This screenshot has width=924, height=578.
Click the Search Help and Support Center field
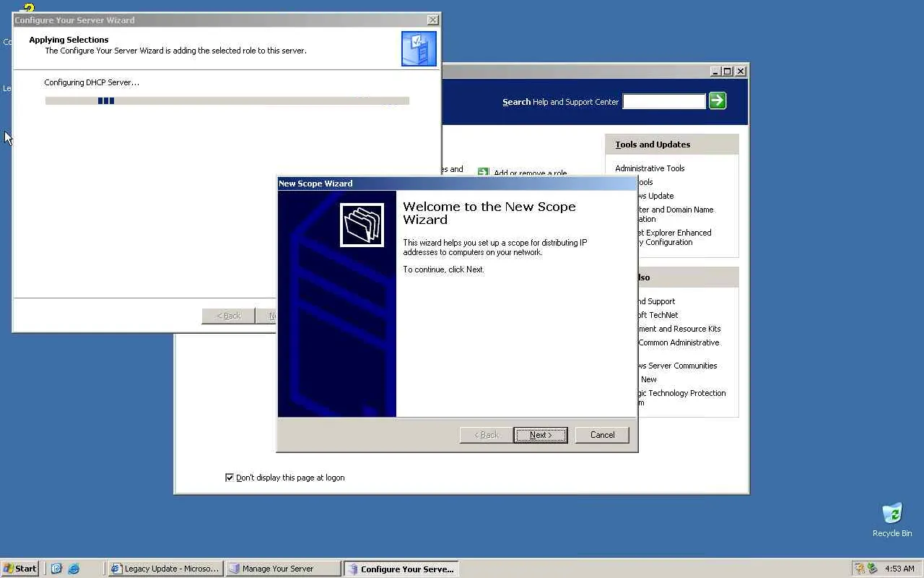tap(664, 102)
